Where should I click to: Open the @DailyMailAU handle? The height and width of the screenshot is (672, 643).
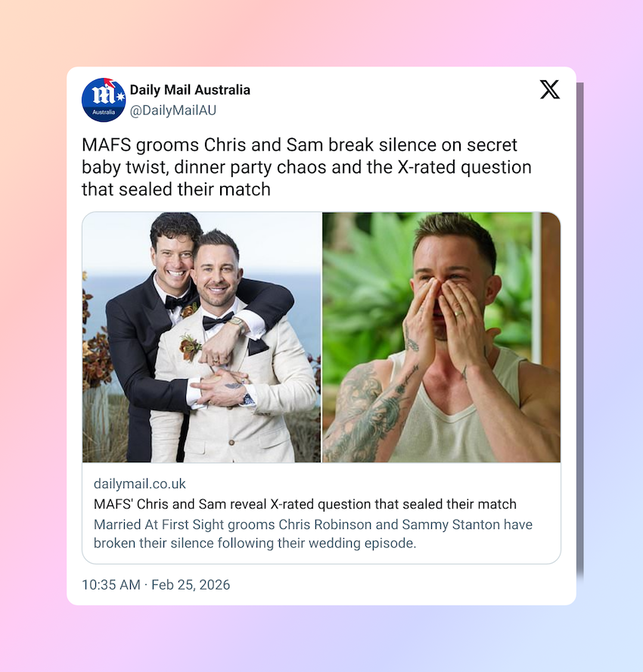pyautogui.click(x=173, y=110)
